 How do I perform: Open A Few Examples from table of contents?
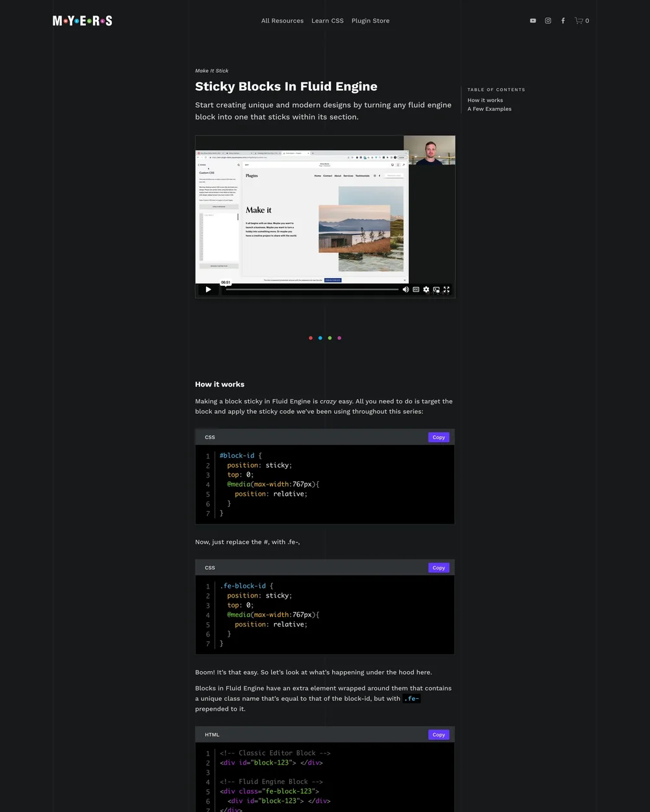coord(489,108)
